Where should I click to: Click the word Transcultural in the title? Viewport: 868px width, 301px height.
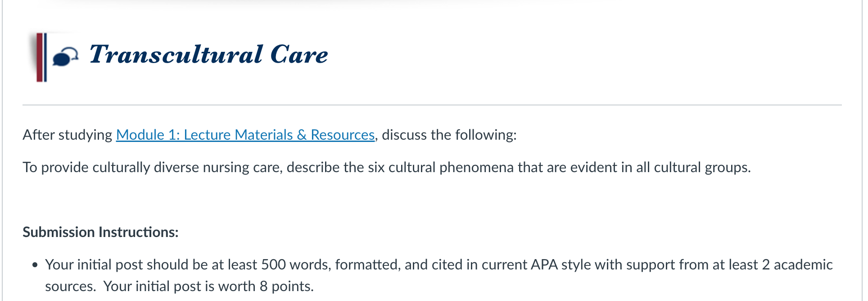tap(176, 55)
